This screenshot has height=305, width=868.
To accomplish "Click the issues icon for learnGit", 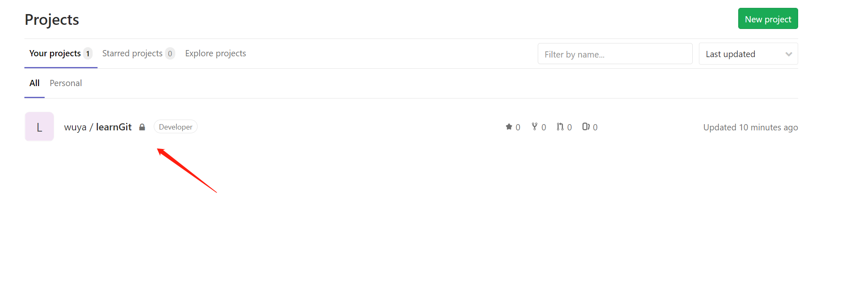I will (586, 127).
